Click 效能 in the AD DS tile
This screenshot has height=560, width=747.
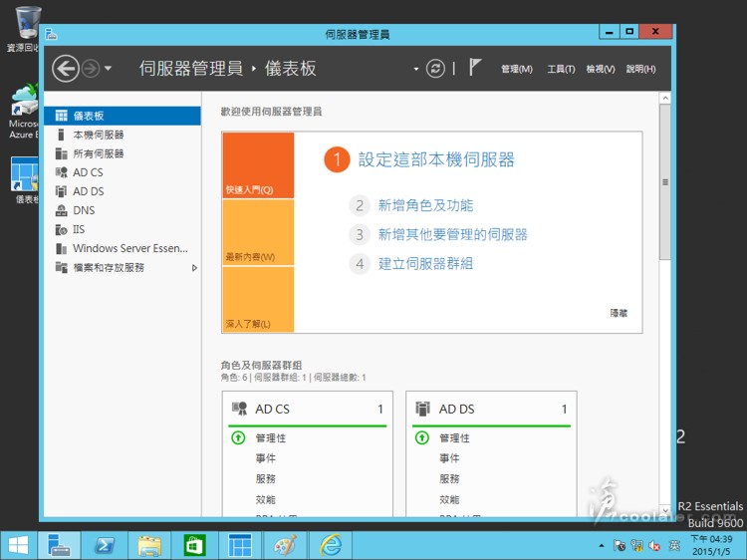449,499
